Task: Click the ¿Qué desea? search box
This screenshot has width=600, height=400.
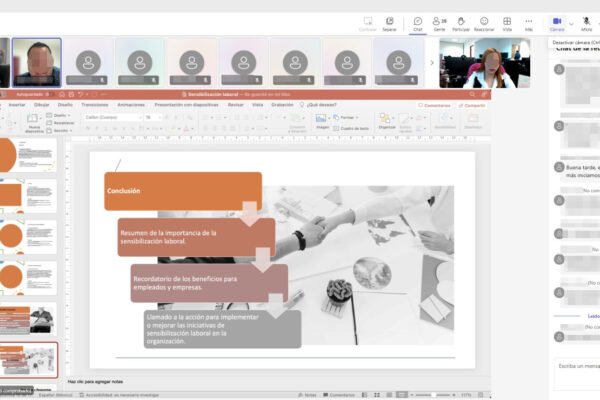Action: (318, 105)
